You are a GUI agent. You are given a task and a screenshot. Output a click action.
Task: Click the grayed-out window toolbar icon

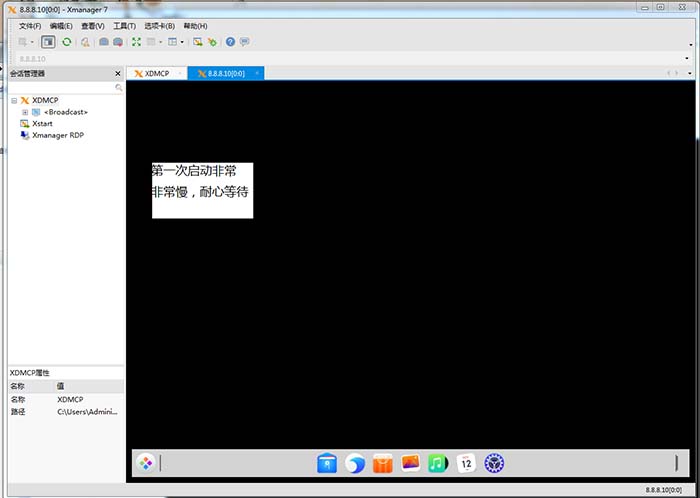[x=151, y=42]
